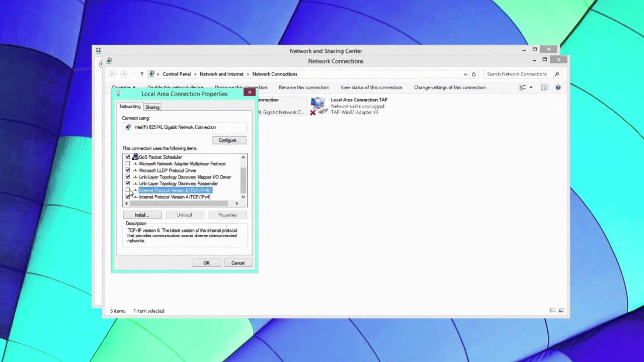Uncheck Microsoft LLDP Protocol Driver checkbox
644x362 pixels.
(x=128, y=170)
